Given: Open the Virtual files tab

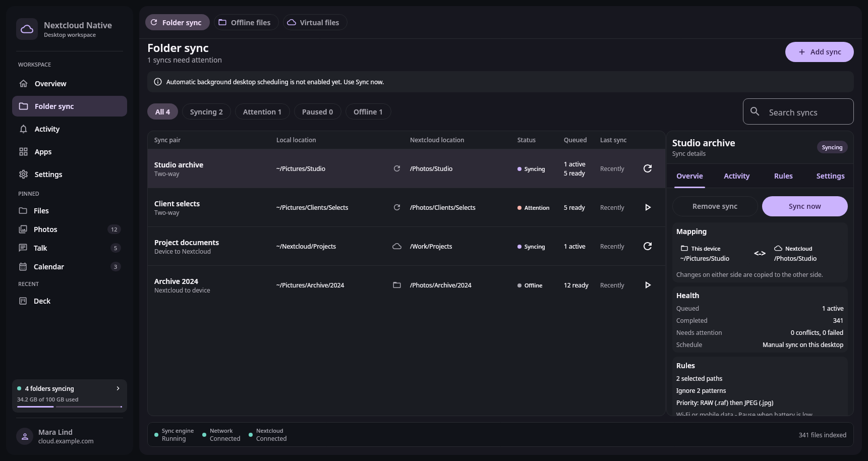Looking at the screenshot, I should tap(315, 23).
